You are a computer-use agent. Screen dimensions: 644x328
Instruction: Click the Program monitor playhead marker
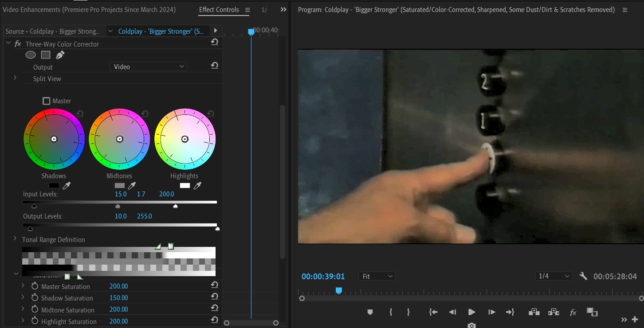(x=338, y=290)
